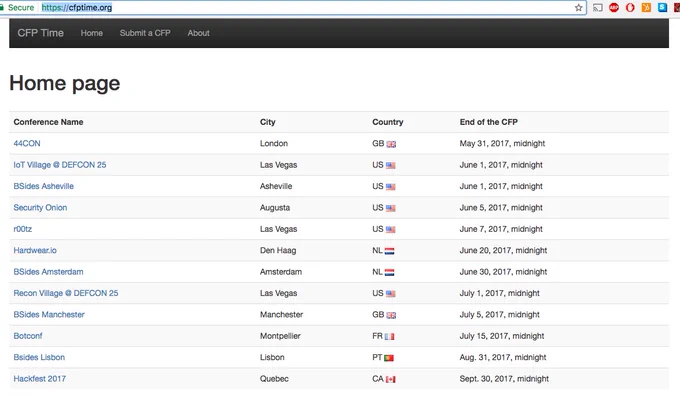Image resolution: width=680 pixels, height=396 pixels.
Task: Select the Manchester city cell
Action: [x=281, y=314]
